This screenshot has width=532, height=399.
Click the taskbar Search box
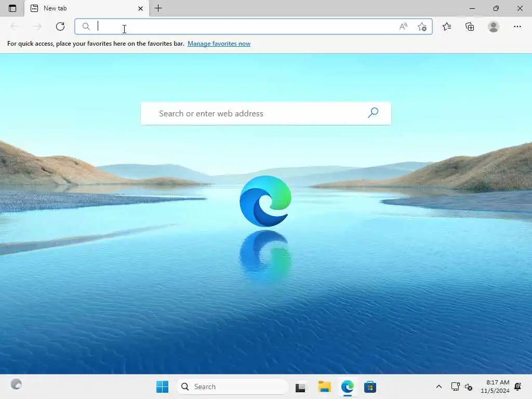click(232, 387)
